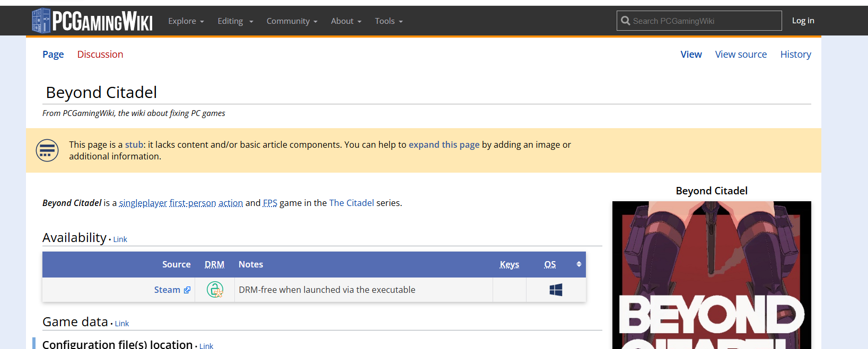Expand the Tools menu

389,21
